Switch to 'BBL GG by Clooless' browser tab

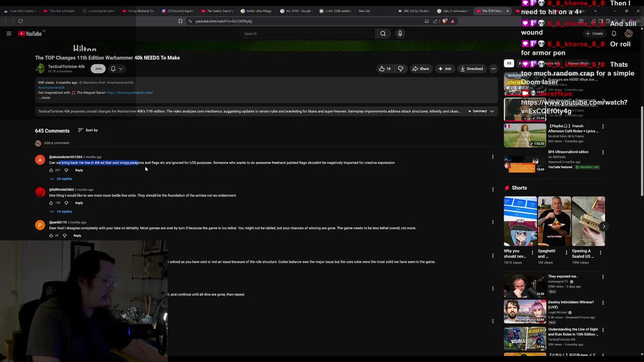pyautogui.click(x=414, y=11)
